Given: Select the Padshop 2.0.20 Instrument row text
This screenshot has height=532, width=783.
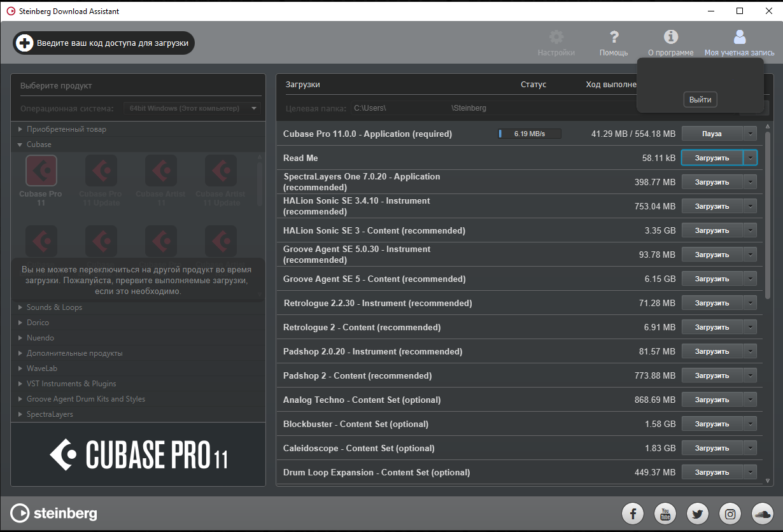Looking at the screenshot, I should click(372, 351).
